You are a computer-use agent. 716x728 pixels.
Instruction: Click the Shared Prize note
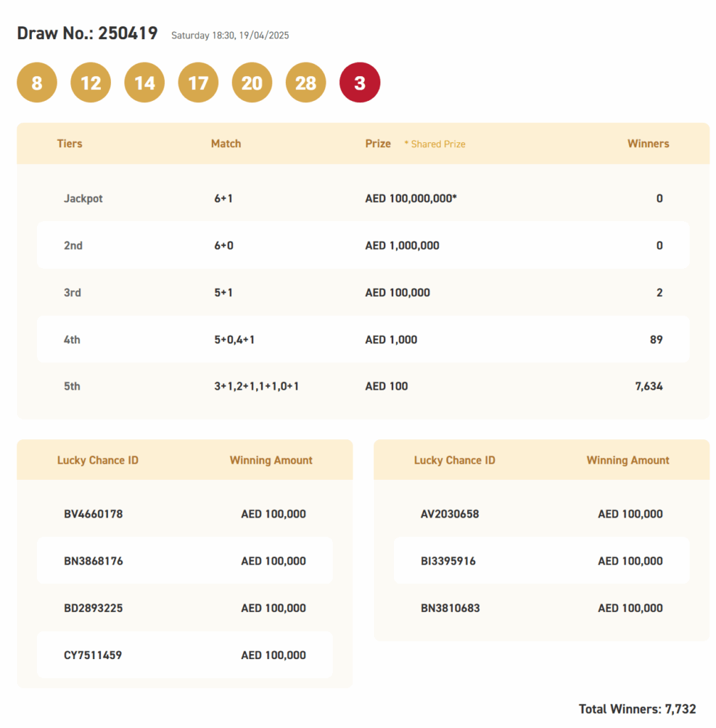pos(434,144)
